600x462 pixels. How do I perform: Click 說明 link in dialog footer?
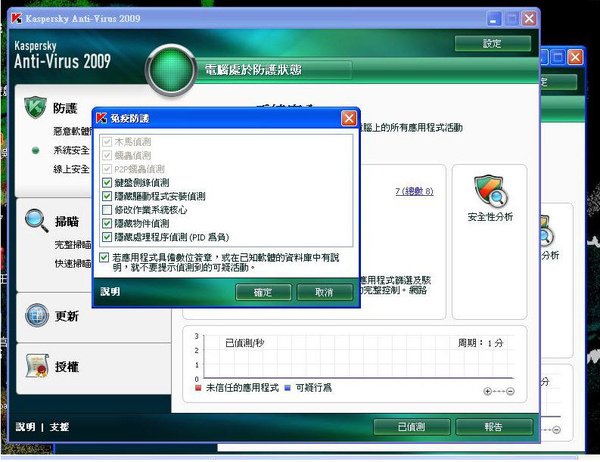[x=110, y=292]
